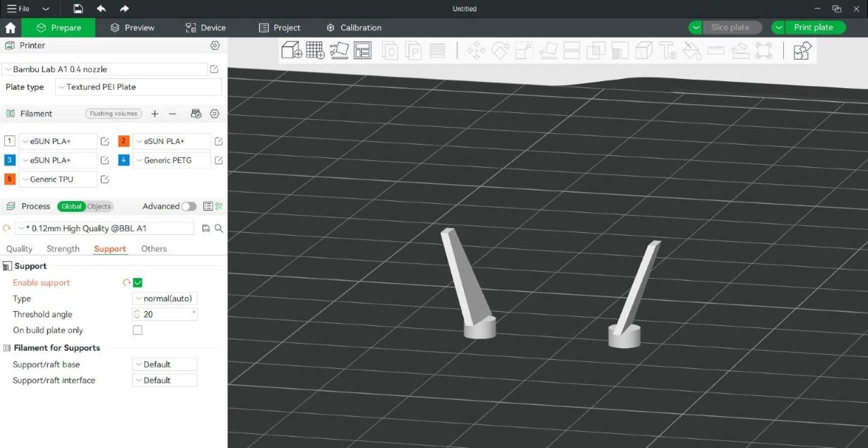
Task: Switch to the Calibration tab
Action: coord(354,28)
